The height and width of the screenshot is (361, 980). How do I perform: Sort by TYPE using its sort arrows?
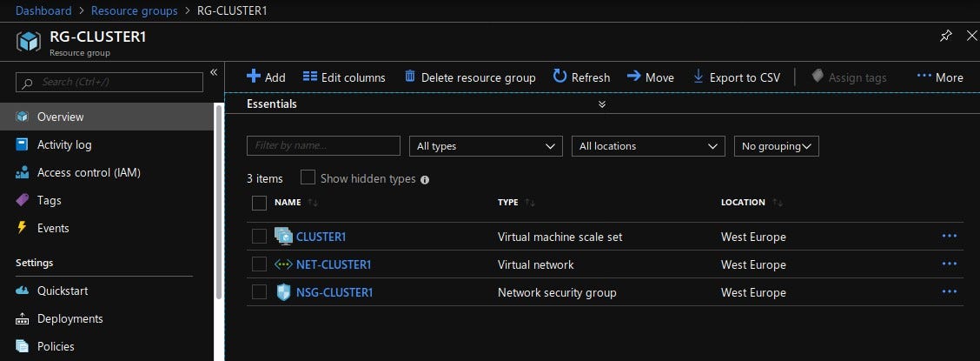pos(530,203)
